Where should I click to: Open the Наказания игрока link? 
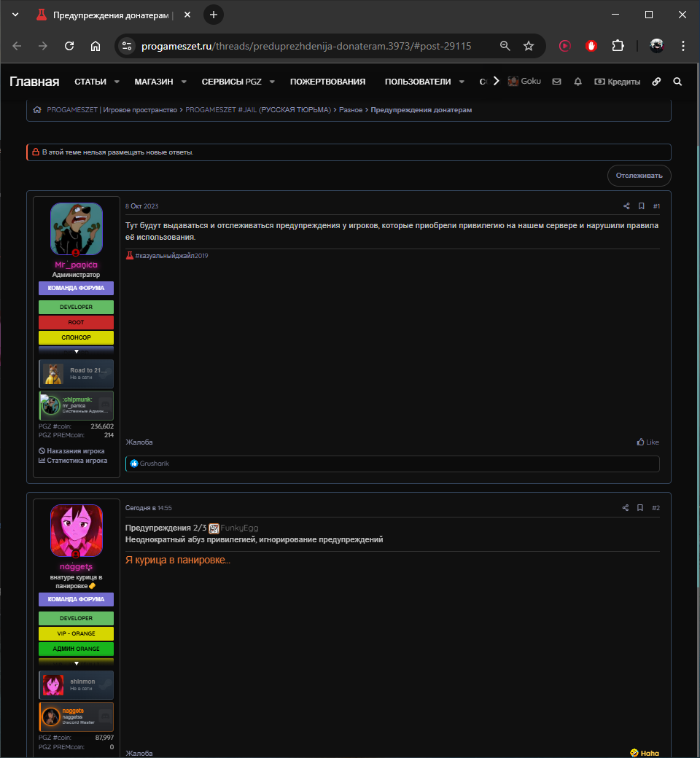[71, 451]
